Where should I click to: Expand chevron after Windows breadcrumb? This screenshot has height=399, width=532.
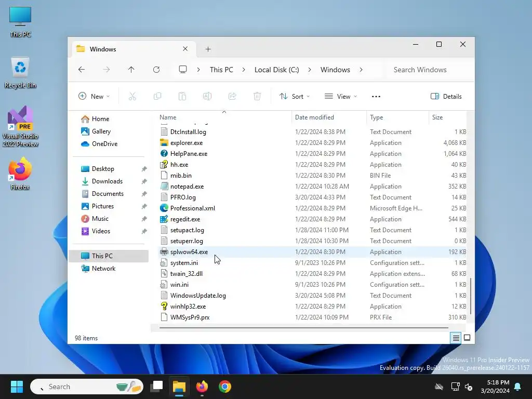click(x=361, y=70)
